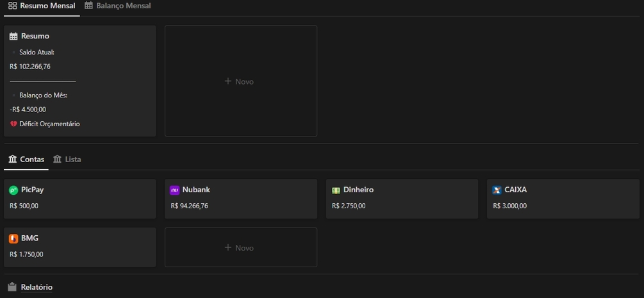Image resolution: width=644 pixels, height=298 pixels.
Task: Open the Nubank account card
Action: coord(240,199)
